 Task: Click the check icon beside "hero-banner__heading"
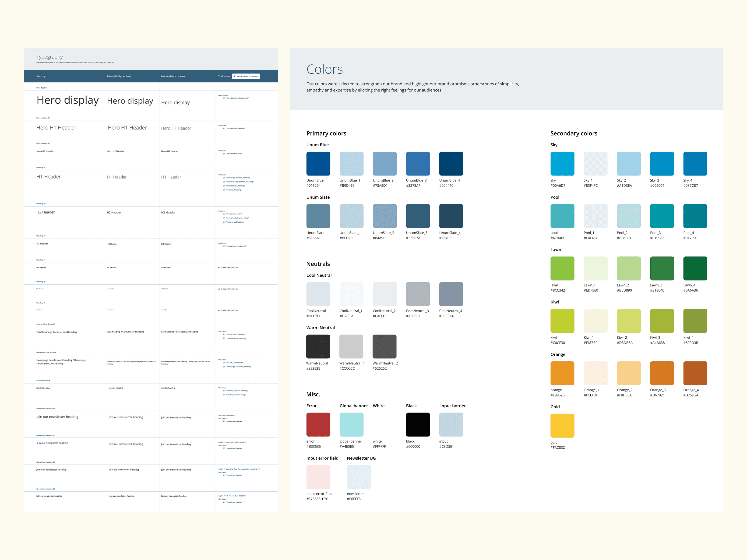(x=224, y=128)
